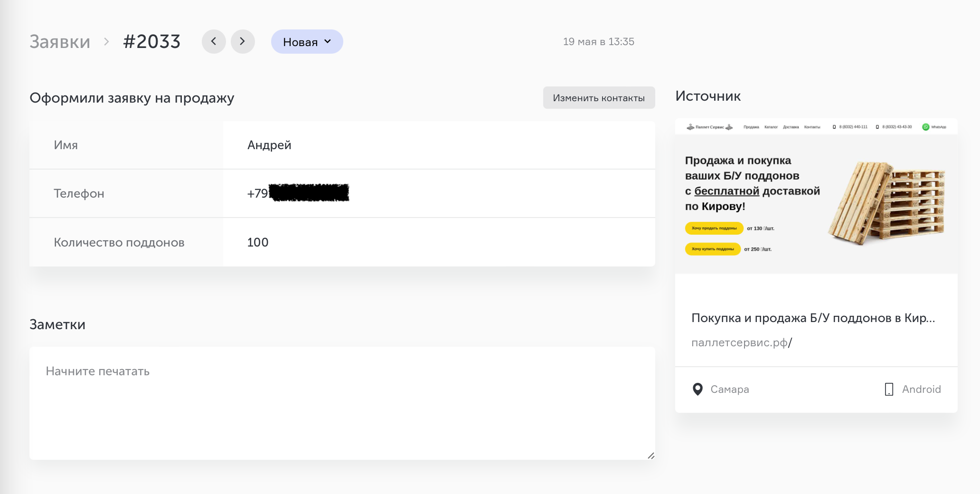Click the breadcrumb separator chevron after Заявки
980x494 pixels.
pos(107,42)
